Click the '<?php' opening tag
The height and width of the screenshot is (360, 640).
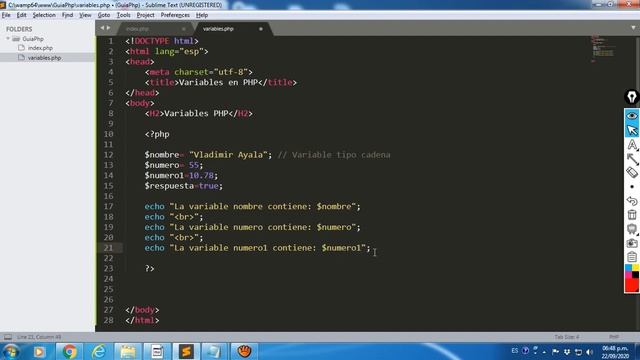[x=157, y=134]
